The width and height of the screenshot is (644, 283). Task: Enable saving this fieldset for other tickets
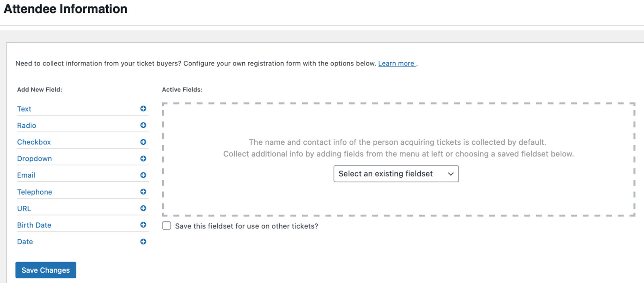pos(167,226)
